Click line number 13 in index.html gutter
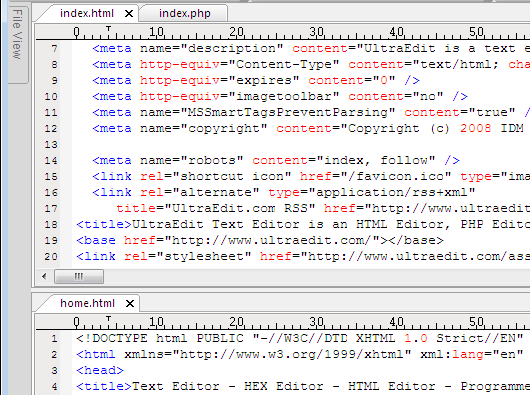 pyautogui.click(x=51, y=145)
